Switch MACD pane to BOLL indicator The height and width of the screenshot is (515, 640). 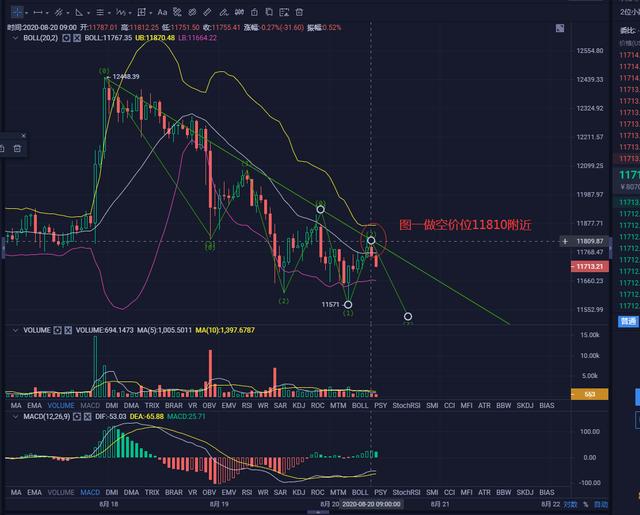click(x=360, y=493)
